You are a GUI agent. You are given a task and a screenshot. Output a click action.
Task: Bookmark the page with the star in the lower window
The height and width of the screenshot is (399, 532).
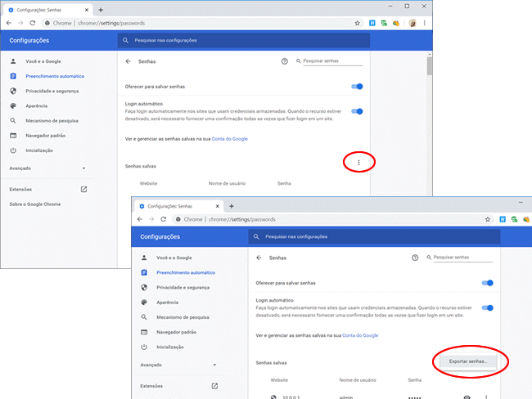[x=488, y=219]
